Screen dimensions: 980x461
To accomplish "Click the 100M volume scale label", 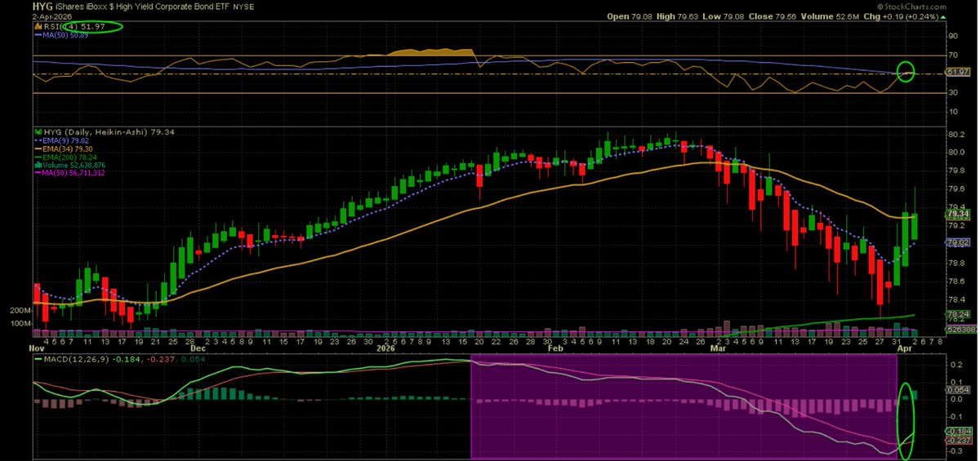I will pos(20,323).
